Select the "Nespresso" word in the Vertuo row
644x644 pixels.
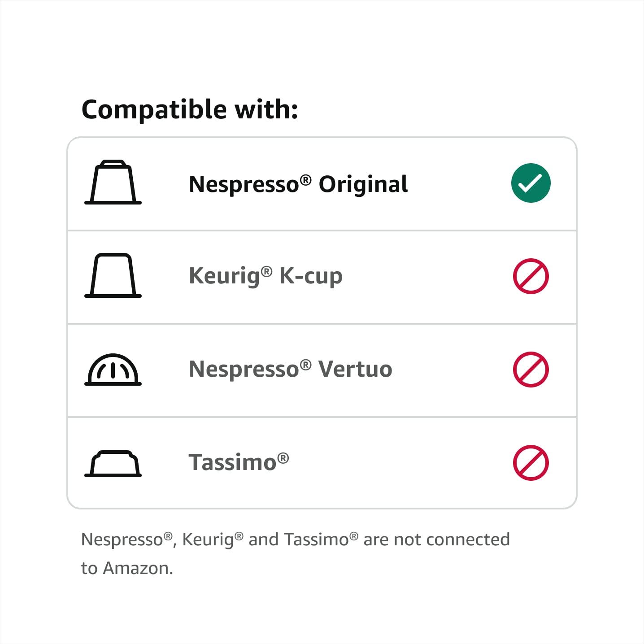244,370
